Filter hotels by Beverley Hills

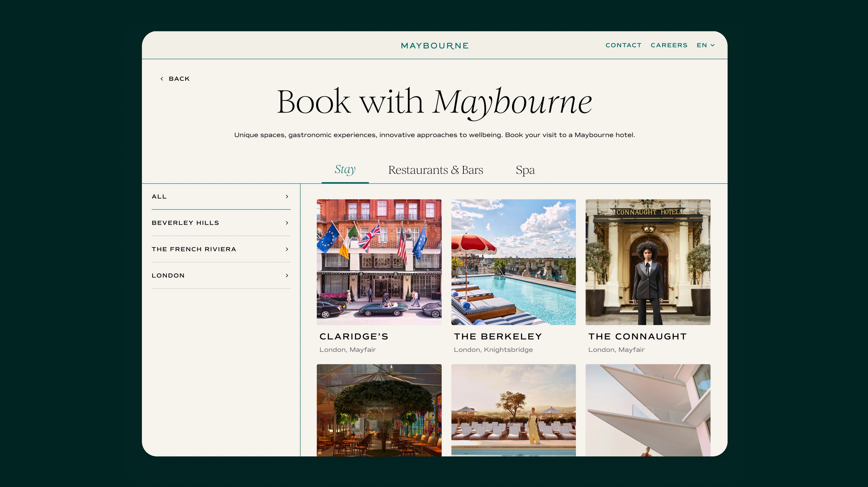(x=221, y=223)
